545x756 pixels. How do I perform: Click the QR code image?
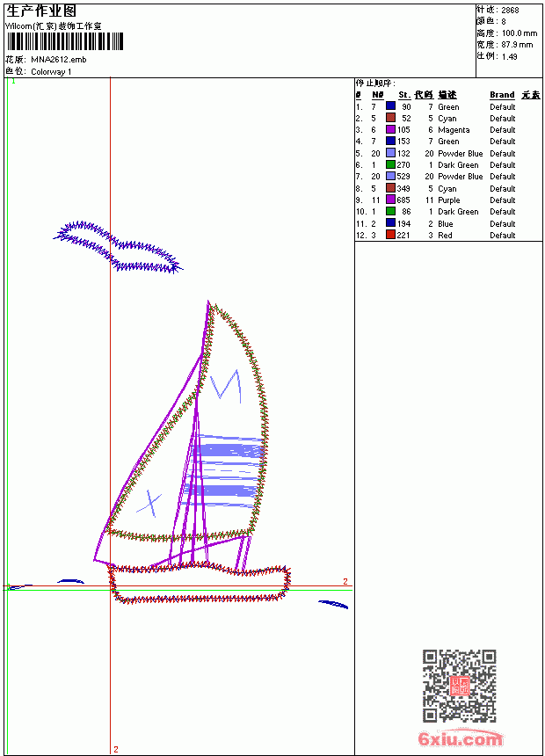pyautogui.click(x=460, y=686)
